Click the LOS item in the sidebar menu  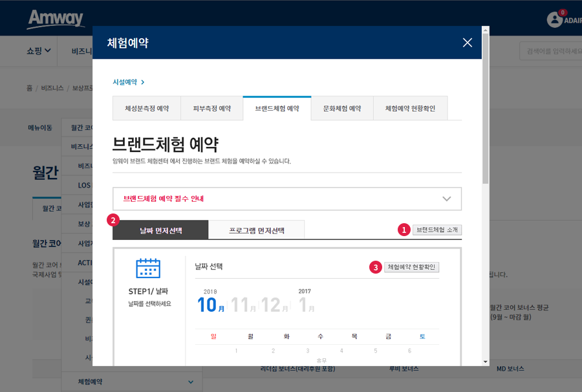(x=84, y=185)
